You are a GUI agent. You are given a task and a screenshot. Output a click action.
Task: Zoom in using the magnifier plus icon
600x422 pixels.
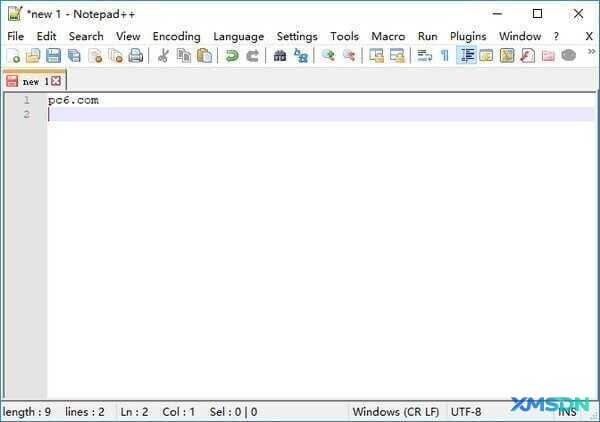[x=328, y=56]
